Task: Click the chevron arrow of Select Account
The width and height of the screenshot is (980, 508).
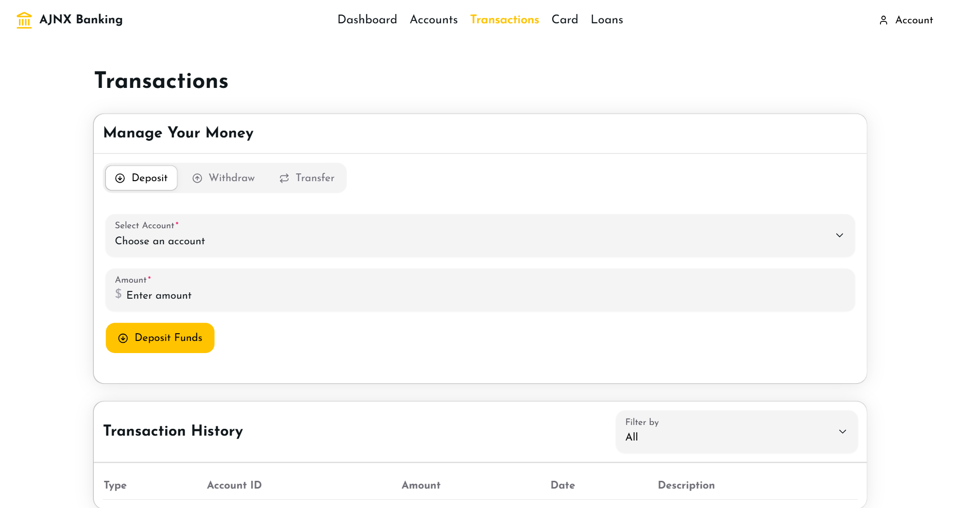Action: tap(839, 236)
